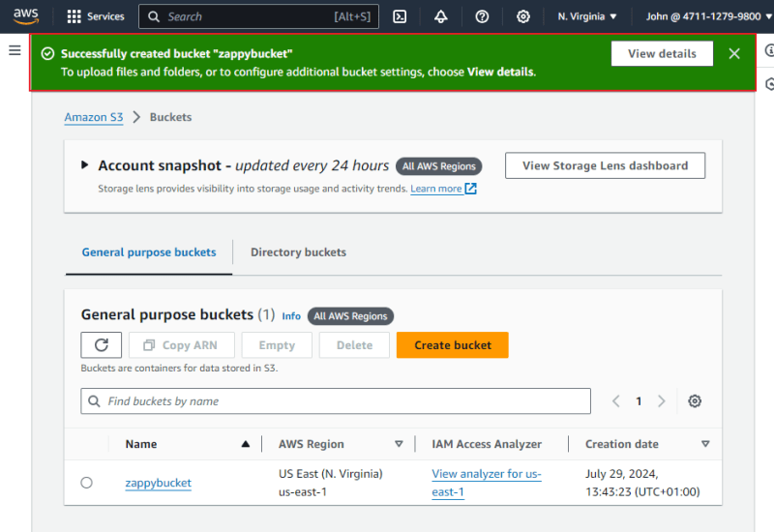Click the Create bucket button
774x532 pixels.
point(452,345)
